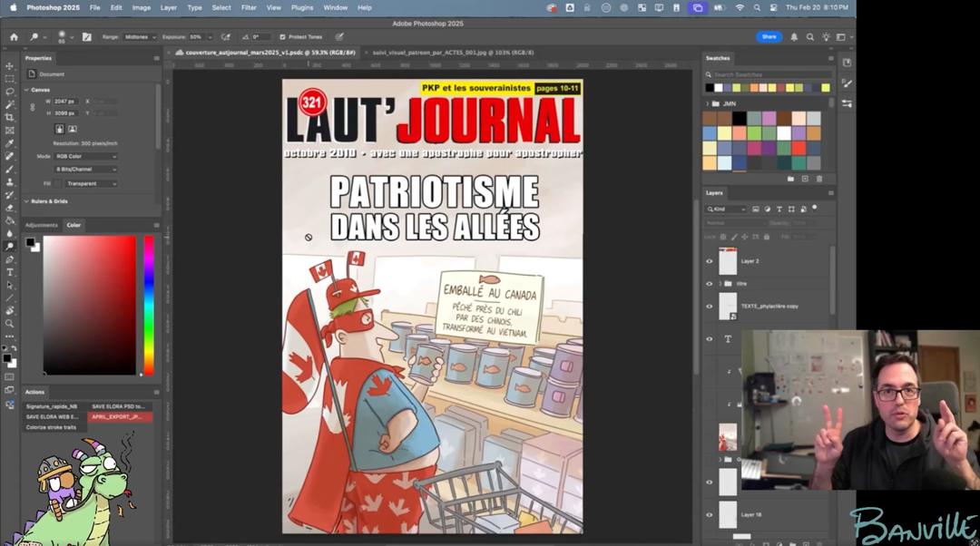Open the Filter menu
This screenshot has width=980, height=546.
pos(249,7)
